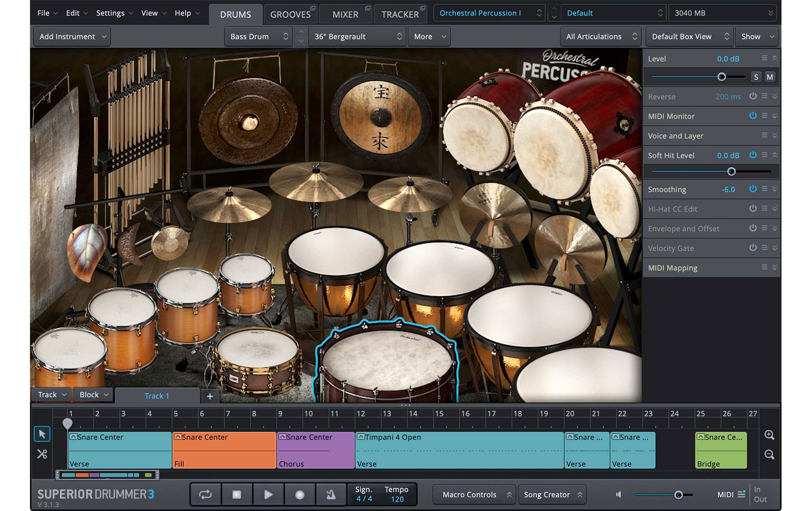
Task: Enable Envelope and Offset power toggle
Action: tap(753, 228)
